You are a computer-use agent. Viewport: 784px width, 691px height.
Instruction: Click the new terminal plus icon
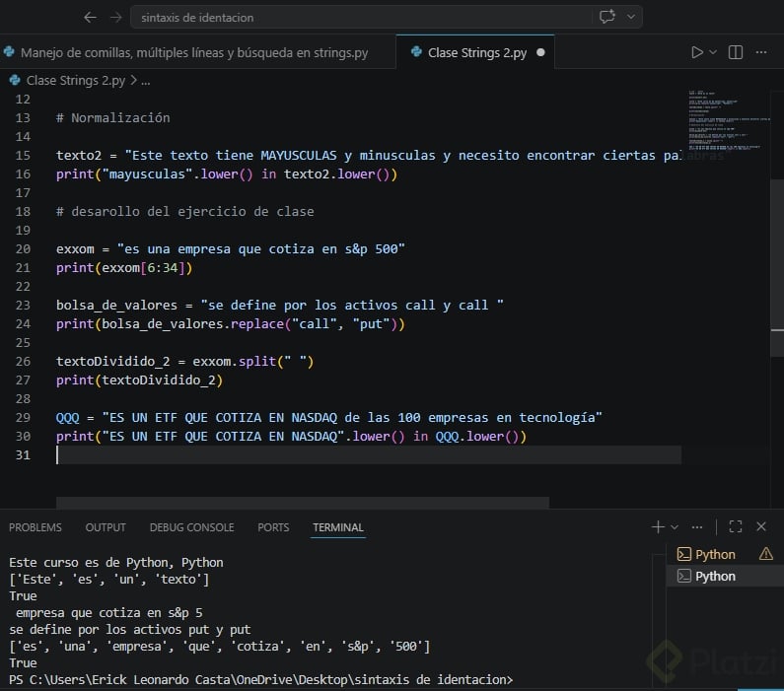point(658,527)
